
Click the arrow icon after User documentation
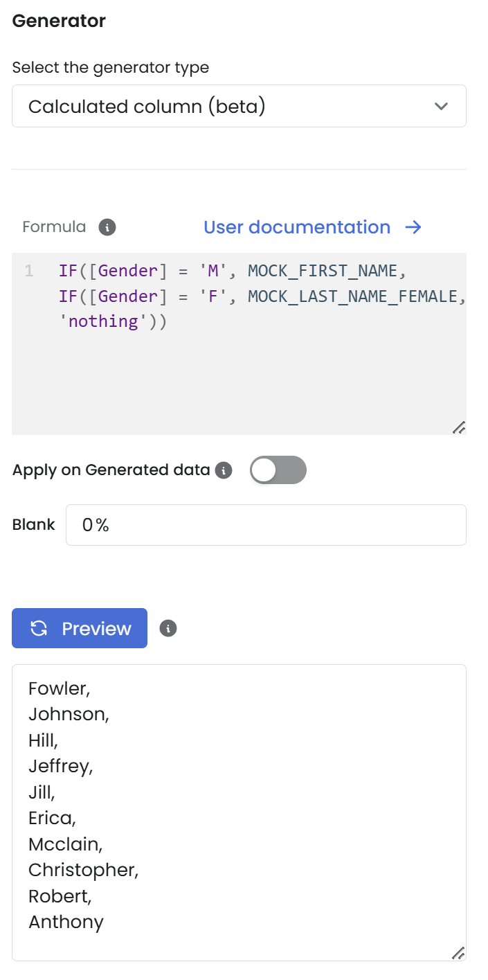413,227
